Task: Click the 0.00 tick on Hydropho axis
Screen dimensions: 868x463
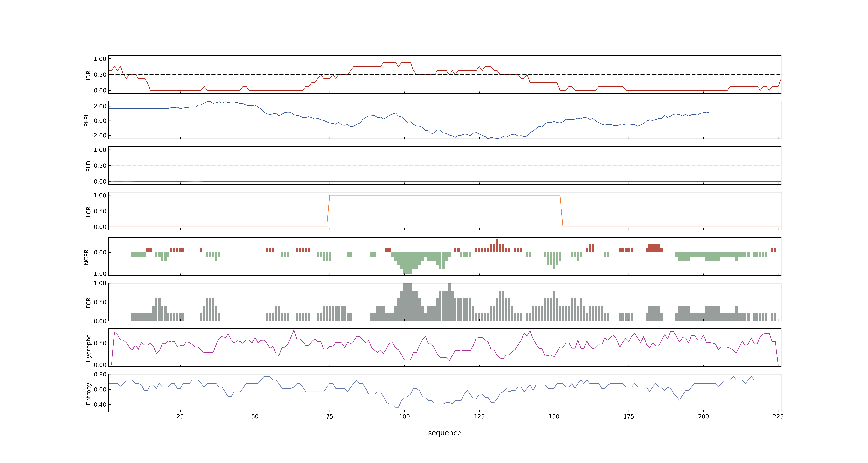Action: click(x=100, y=365)
